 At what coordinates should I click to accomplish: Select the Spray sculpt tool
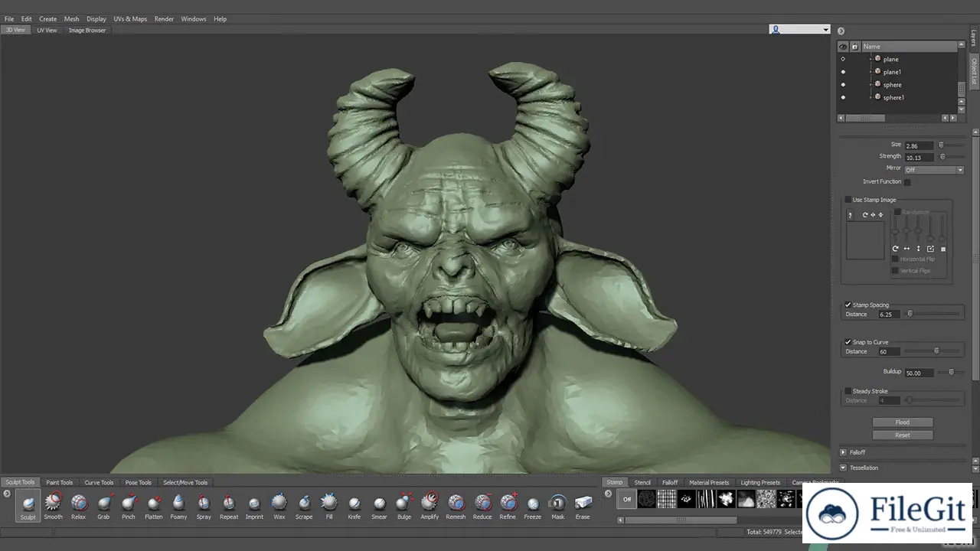coord(204,507)
